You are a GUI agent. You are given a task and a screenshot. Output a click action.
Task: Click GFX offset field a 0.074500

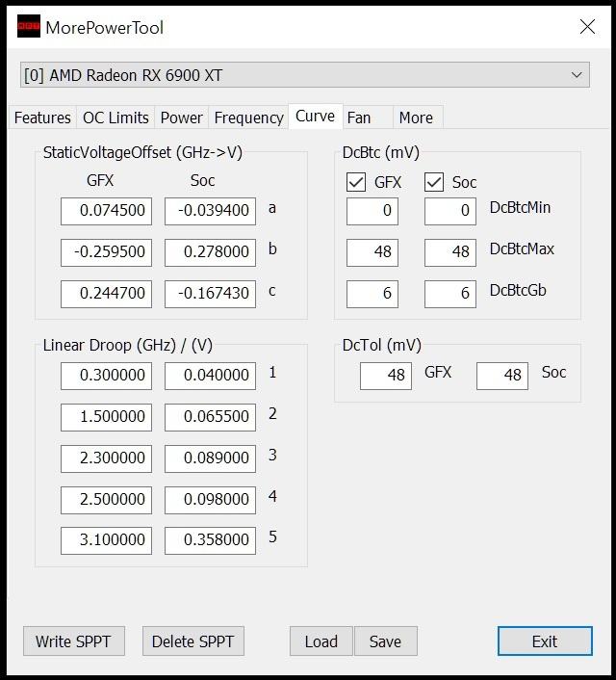tap(106, 211)
